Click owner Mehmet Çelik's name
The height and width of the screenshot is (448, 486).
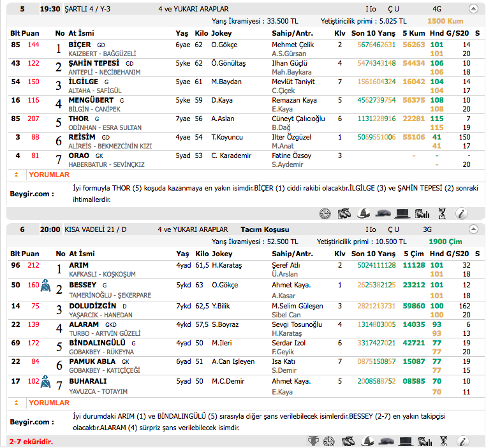(293, 45)
